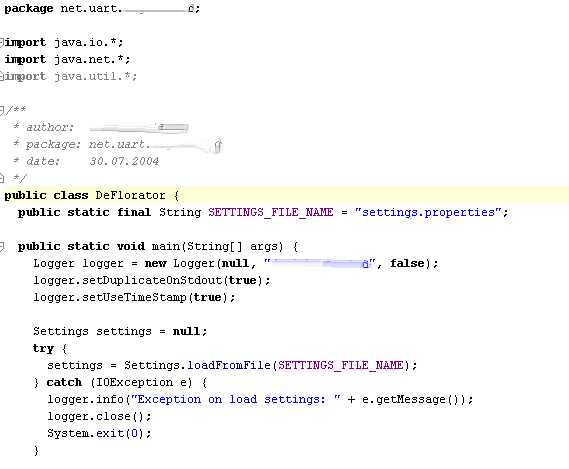The width and height of the screenshot is (569, 469).
Task: Click the SETTINGS_FILE_NAME argument inside loadFromFile
Action: (341, 365)
